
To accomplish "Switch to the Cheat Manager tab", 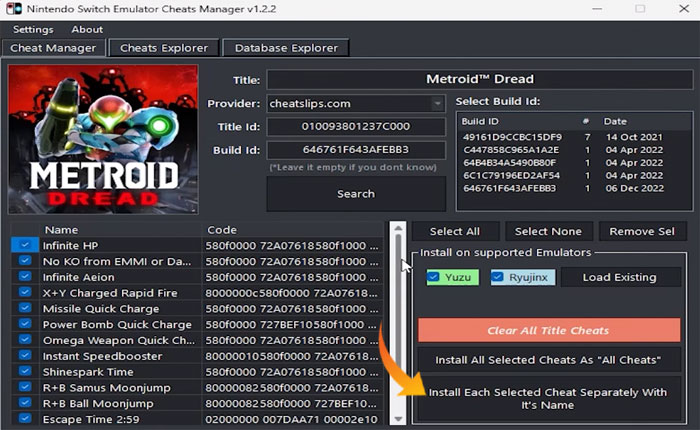I will 53,48.
